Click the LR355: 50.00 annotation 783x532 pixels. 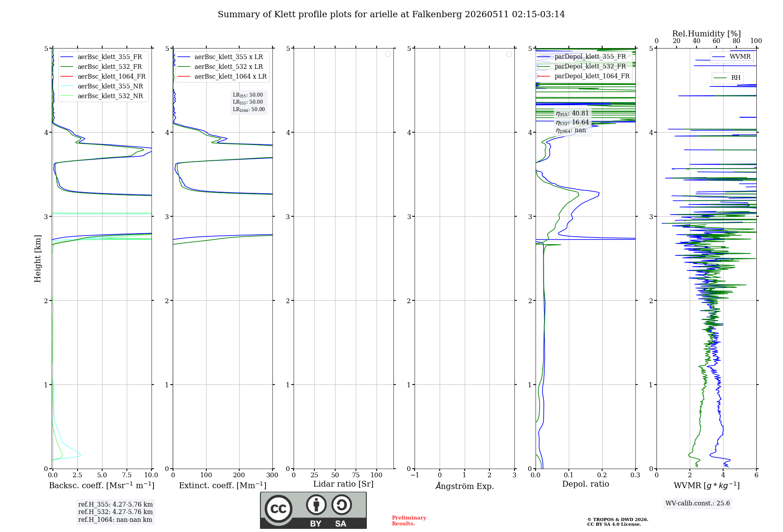point(248,95)
